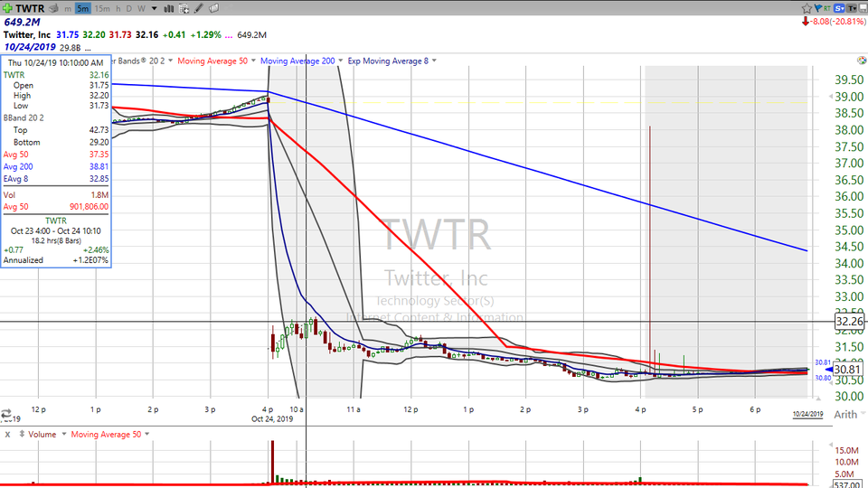Switch to hourly 'h' time frame
The height and width of the screenshot is (488, 868).
pos(118,8)
